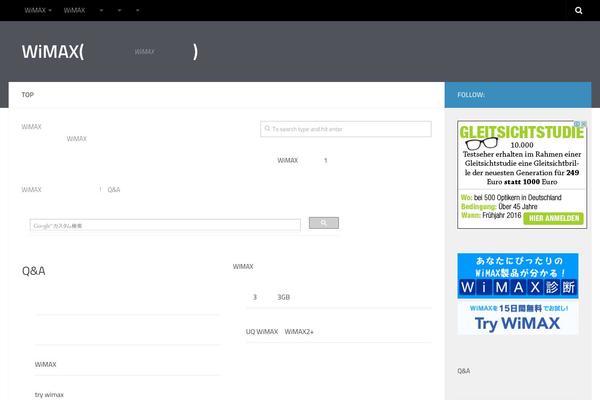Focus the Google custom search box
Image resolution: width=600 pixels, height=400 pixels.
pyautogui.click(x=165, y=225)
